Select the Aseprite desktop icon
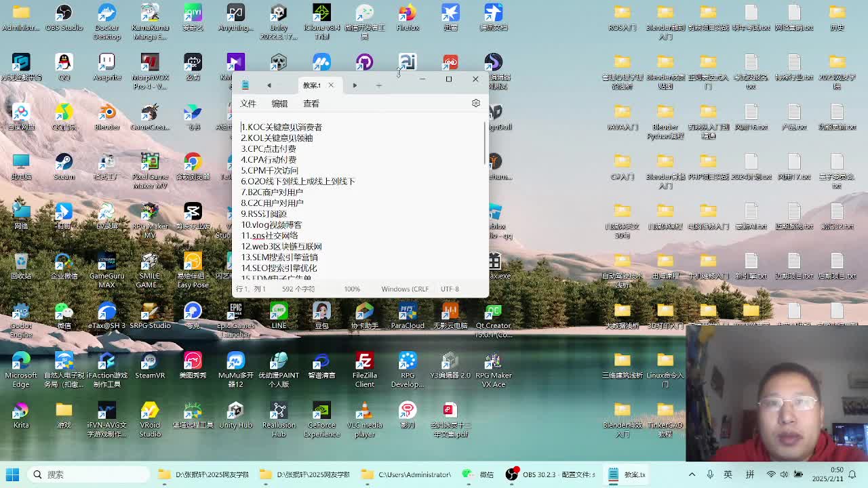 (106, 68)
